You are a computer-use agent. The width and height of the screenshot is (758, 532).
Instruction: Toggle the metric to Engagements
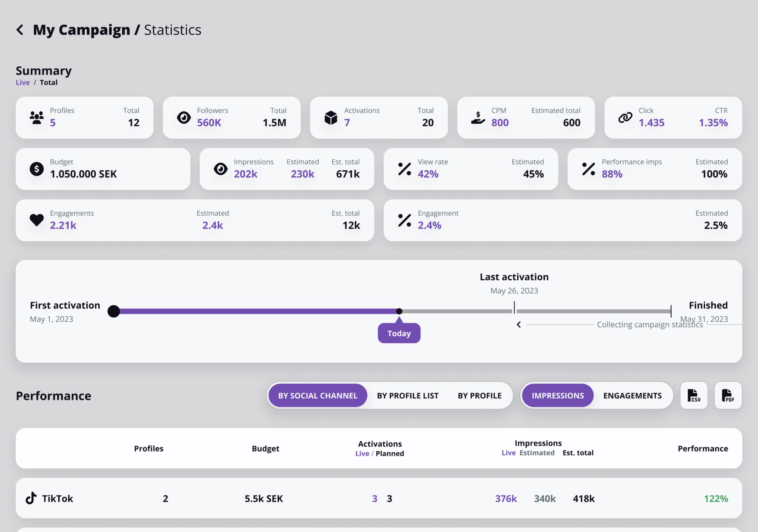click(632, 396)
